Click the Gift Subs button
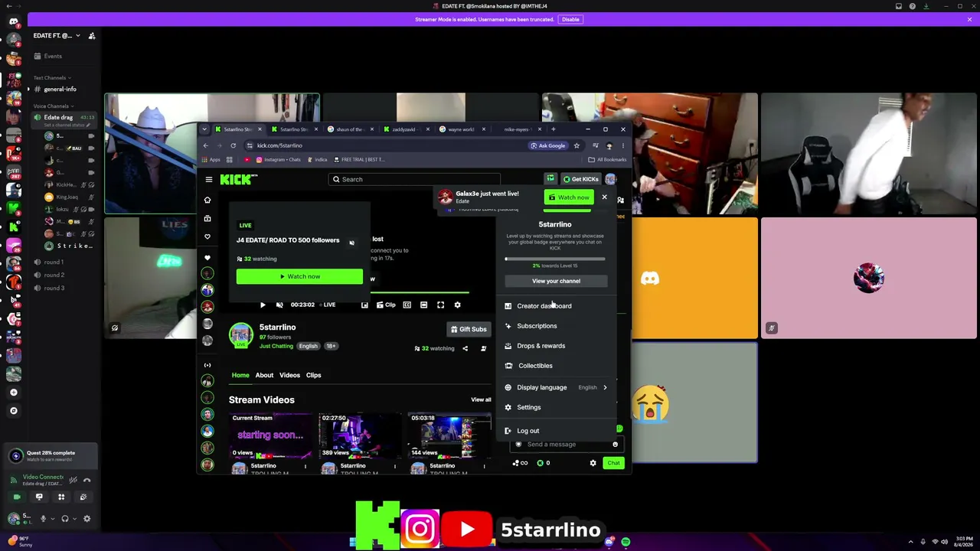This screenshot has height=551, width=980. [469, 329]
